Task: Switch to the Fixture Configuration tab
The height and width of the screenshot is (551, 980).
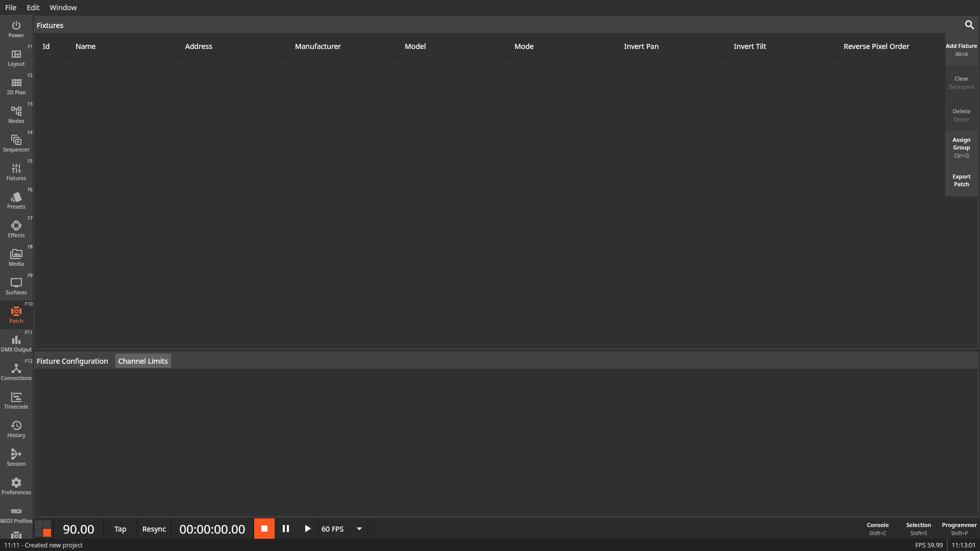Action: [72, 361]
